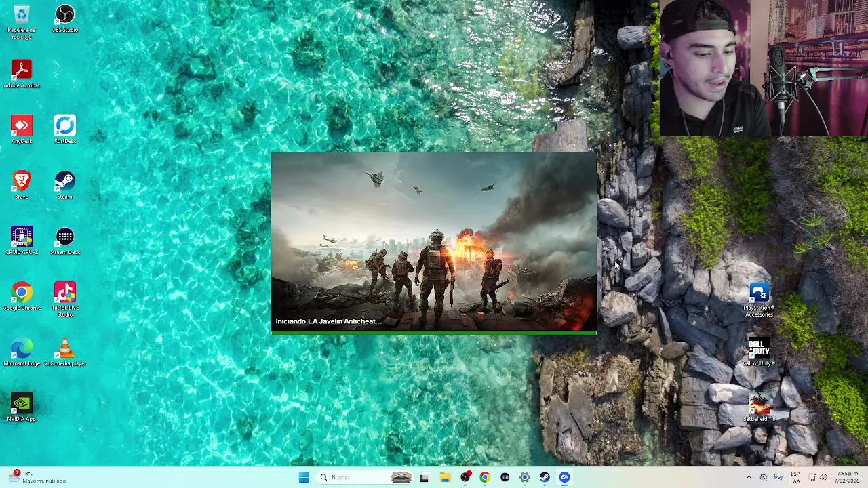Screen dimensions: 868x488
Task: Click the cloud sync-off tray icon
Action: [x=764, y=477]
